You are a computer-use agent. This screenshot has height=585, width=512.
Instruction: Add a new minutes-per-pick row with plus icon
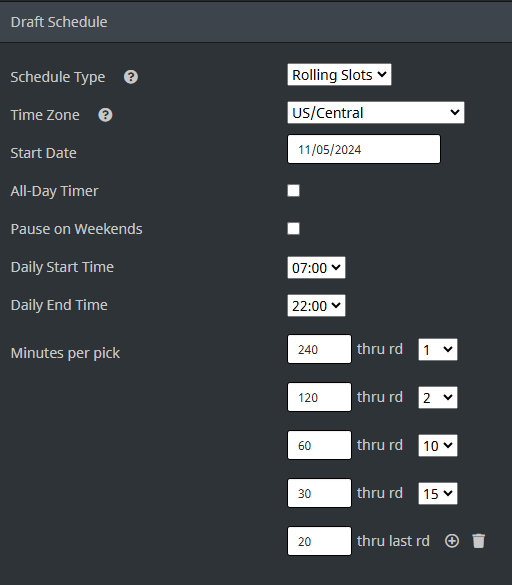452,541
